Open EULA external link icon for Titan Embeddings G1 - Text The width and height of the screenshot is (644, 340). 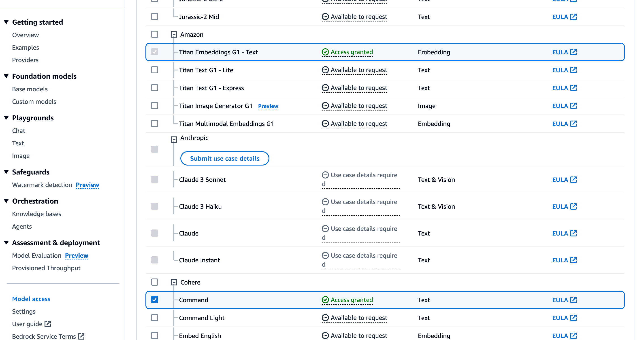(574, 52)
